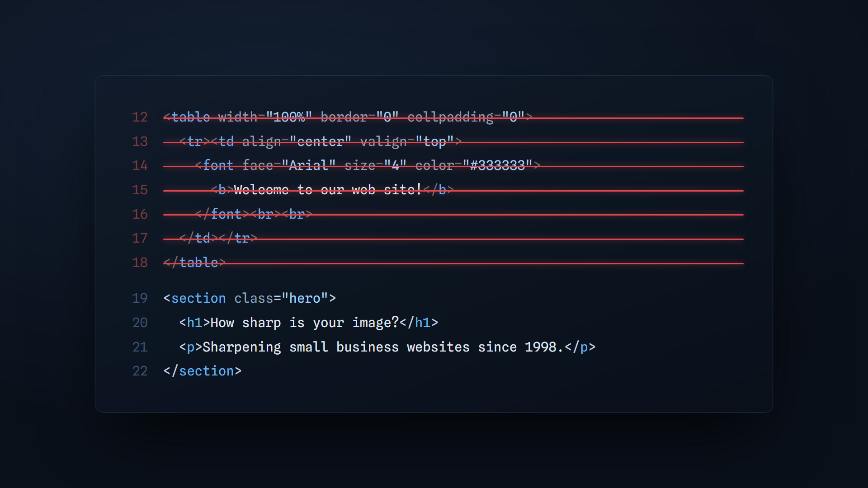The width and height of the screenshot is (868, 488).
Task: Click line number 12 in the gutter
Action: pos(140,117)
